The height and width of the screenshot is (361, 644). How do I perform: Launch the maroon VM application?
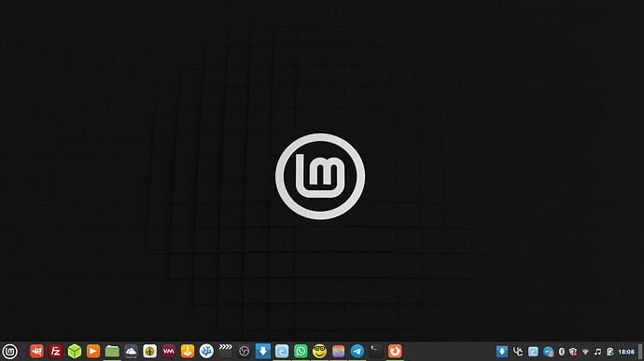click(x=169, y=351)
